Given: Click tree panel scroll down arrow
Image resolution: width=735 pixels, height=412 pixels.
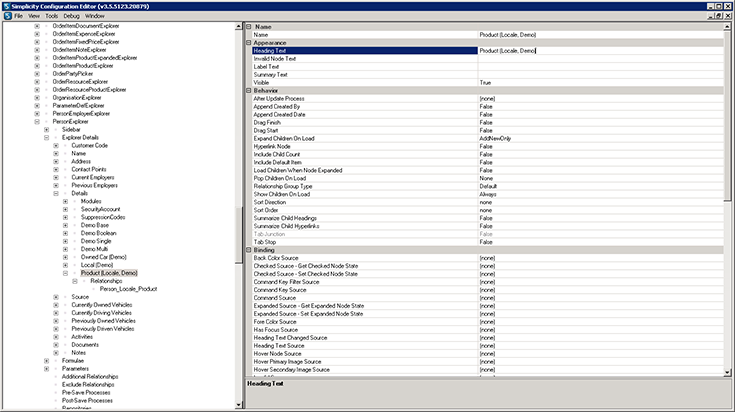Looking at the screenshot, I should (239, 405).
